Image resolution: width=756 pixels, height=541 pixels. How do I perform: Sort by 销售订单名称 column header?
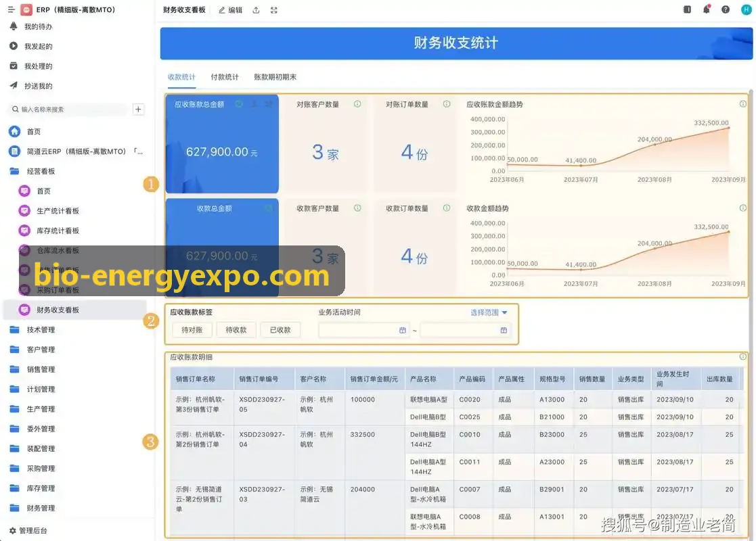202,379
